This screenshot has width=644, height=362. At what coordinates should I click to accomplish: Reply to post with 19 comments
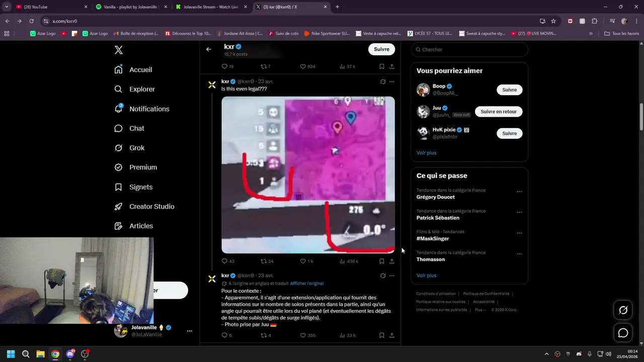(x=227, y=66)
